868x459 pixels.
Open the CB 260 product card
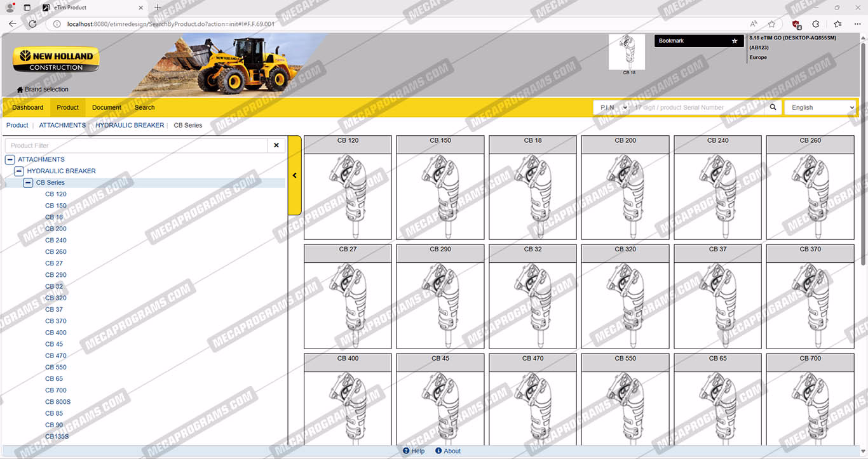pyautogui.click(x=810, y=187)
